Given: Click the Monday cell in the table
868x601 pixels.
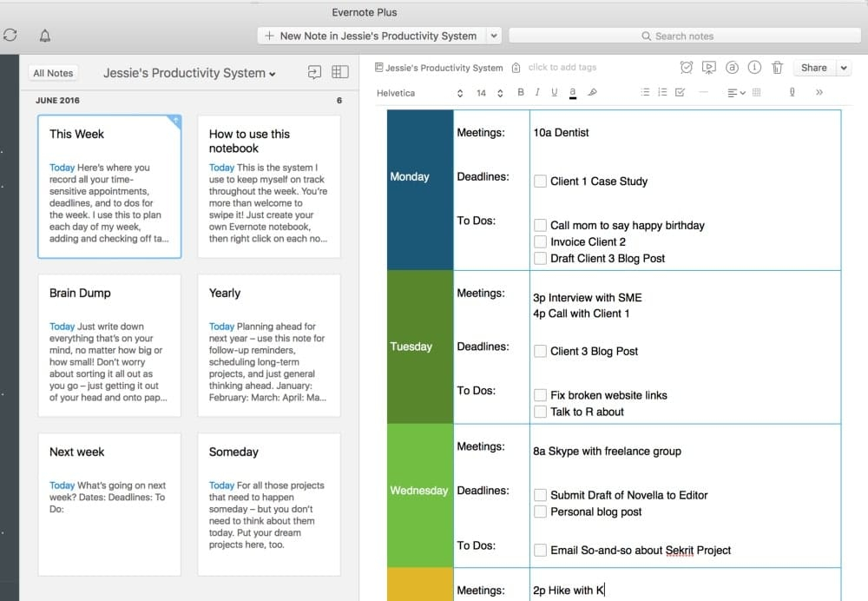Looking at the screenshot, I should click(x=420, y=190).
